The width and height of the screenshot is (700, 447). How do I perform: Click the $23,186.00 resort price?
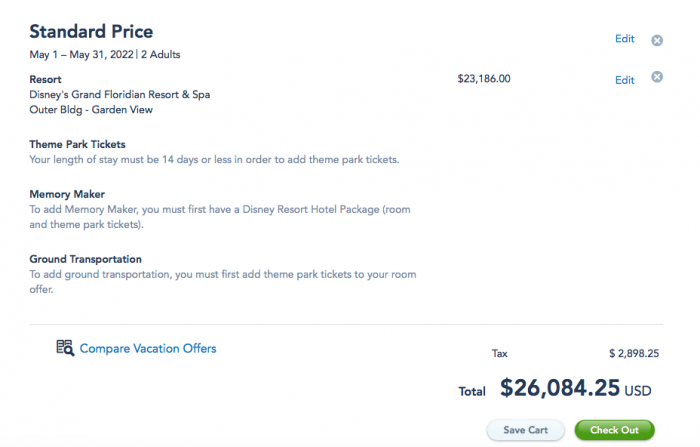click(x=484, y=79)
